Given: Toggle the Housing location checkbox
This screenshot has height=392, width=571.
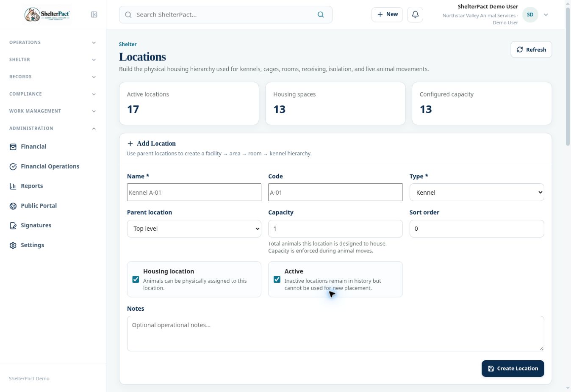Looking at the screenshot, I should pyautogui.click(x=136, y=279).
